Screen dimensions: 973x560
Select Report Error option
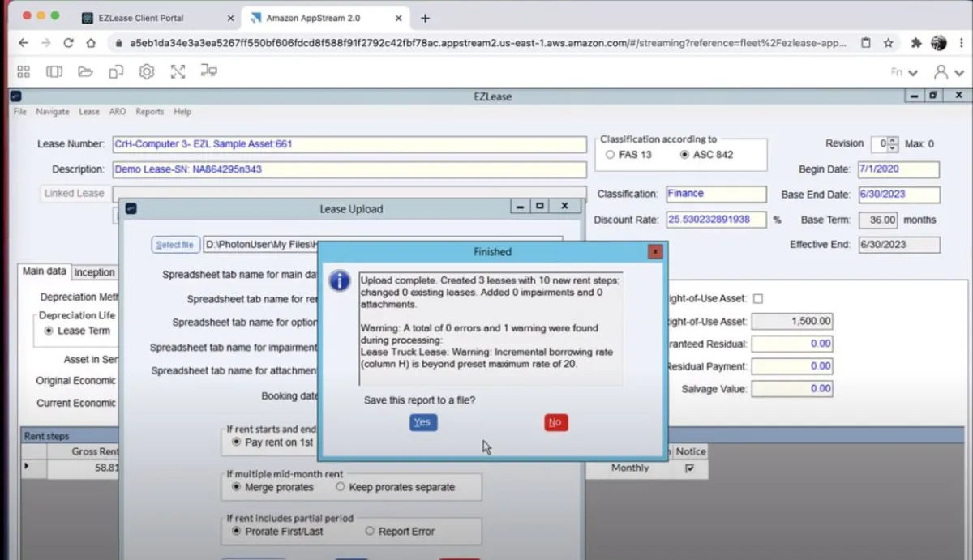370,532
